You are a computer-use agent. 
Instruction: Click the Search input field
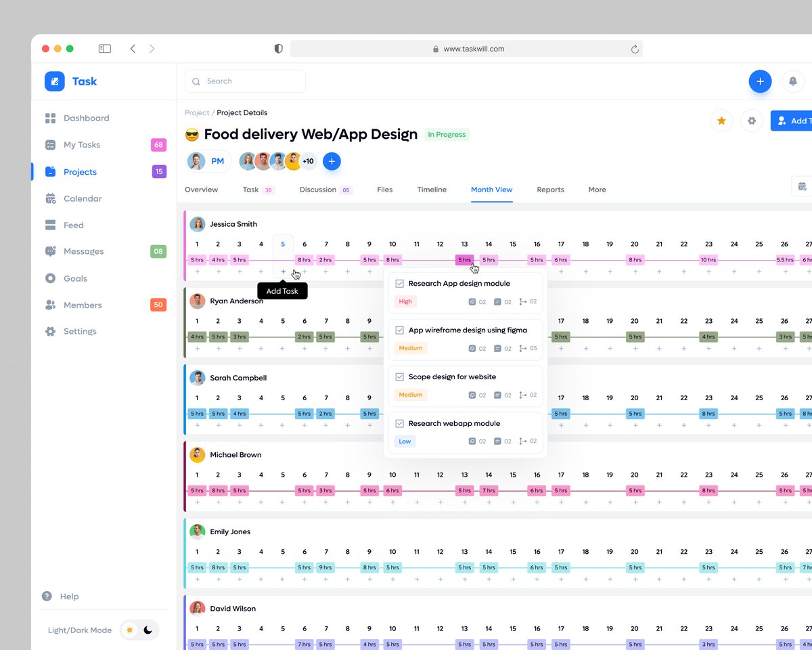[245, 81]
